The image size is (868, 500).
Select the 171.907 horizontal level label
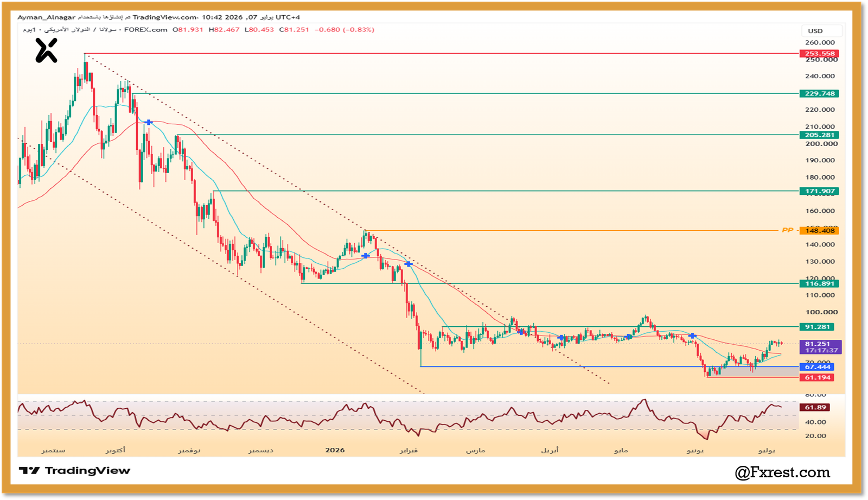[819, 191]
